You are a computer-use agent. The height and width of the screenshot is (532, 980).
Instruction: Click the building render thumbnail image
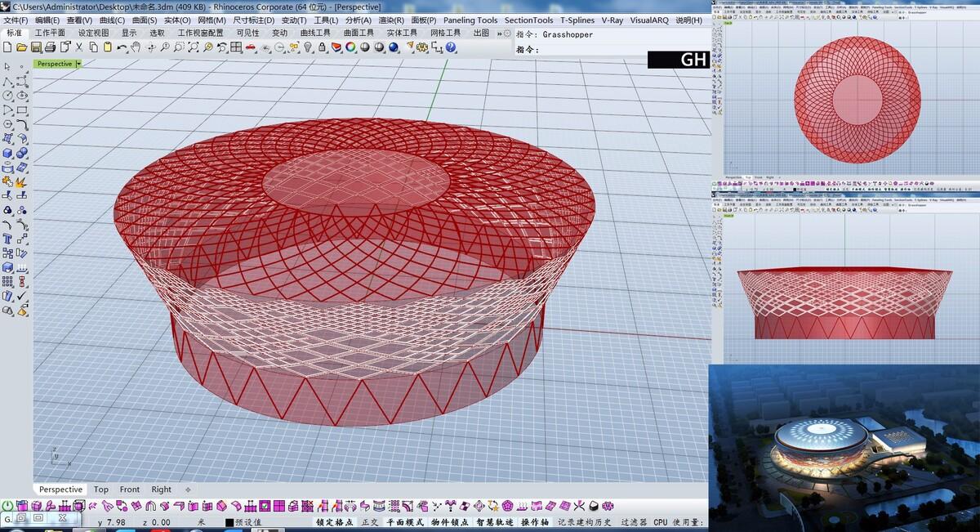[x=844, y=448]
